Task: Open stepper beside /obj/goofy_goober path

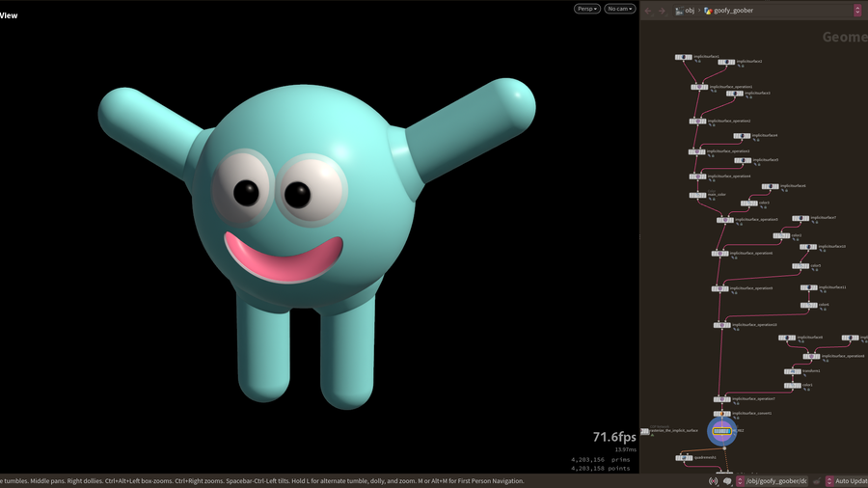Action: click(x=740, y=481)
